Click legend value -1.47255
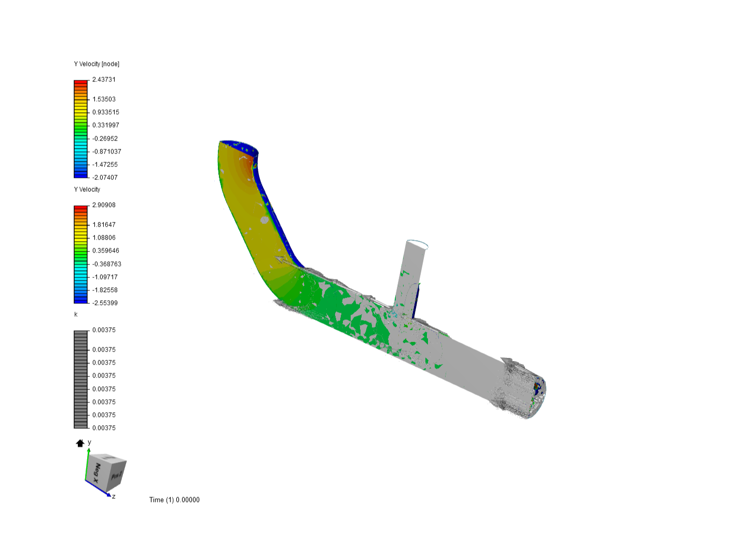 tap(105, 164)
